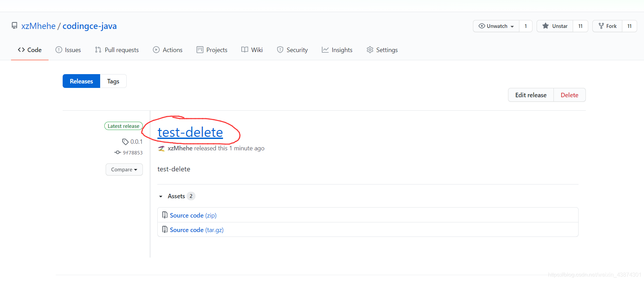Click the repository icon beside xzMhehe
Screen dimensions: 644x281
click(x=14, y=26)
